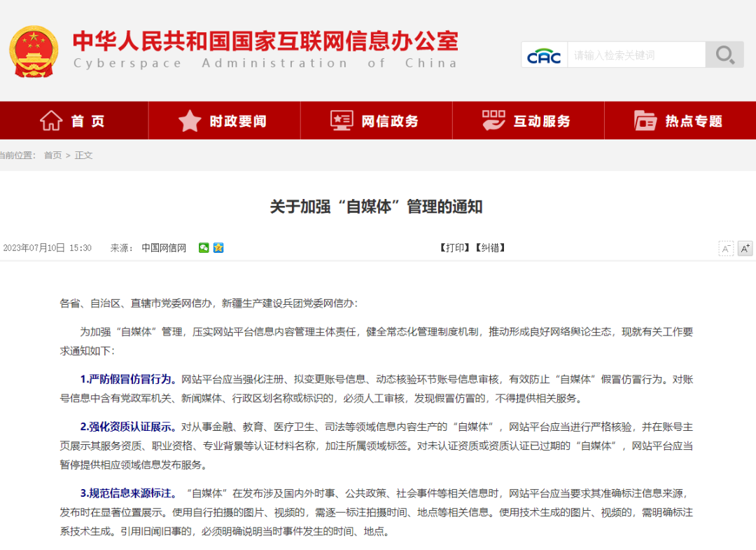Share article via WeChat icon
This screenshot has height=550, width=756.
204,248
